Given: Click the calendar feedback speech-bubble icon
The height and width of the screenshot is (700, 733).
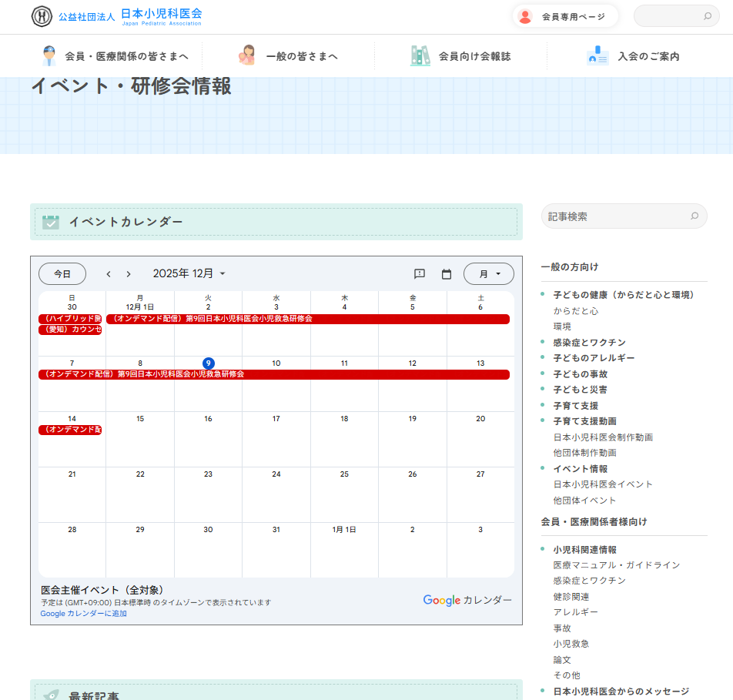Looking at the screenshot, I should 420,274.
